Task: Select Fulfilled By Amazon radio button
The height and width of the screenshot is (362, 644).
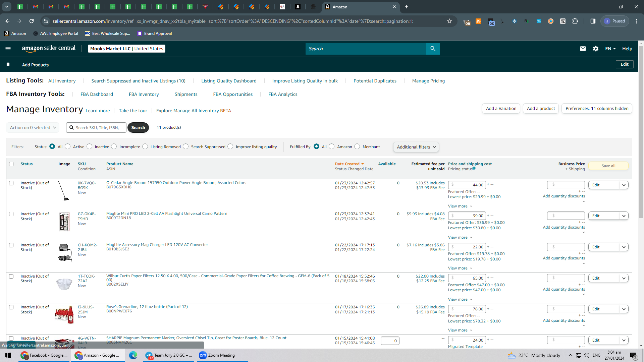Action: 332,146
